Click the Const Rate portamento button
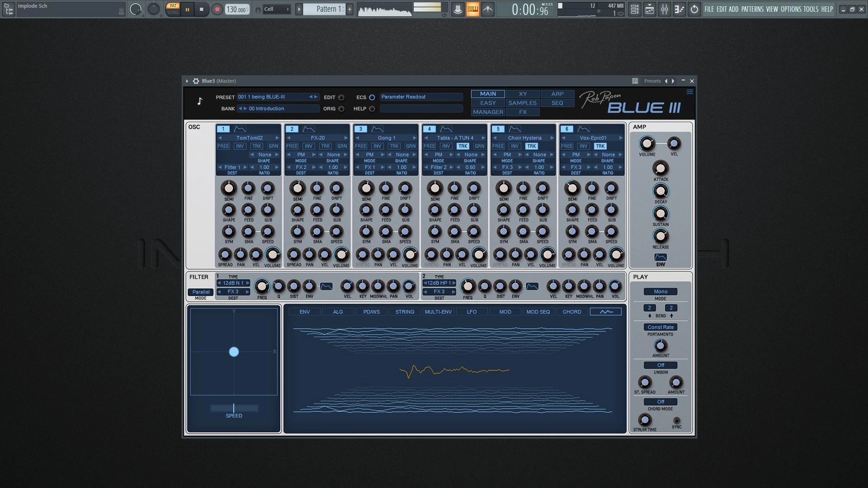 (660, 327)
